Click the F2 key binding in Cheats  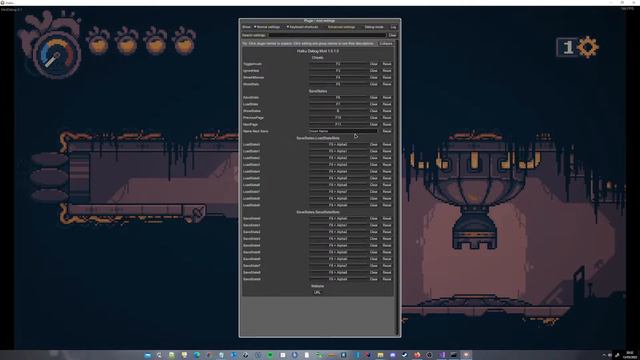pos(338,64)
